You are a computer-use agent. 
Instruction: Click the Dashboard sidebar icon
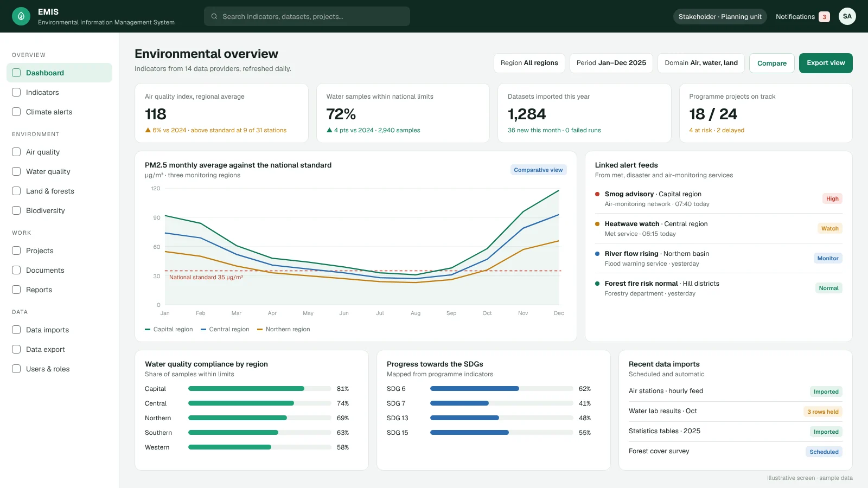(x=16, y=73)
